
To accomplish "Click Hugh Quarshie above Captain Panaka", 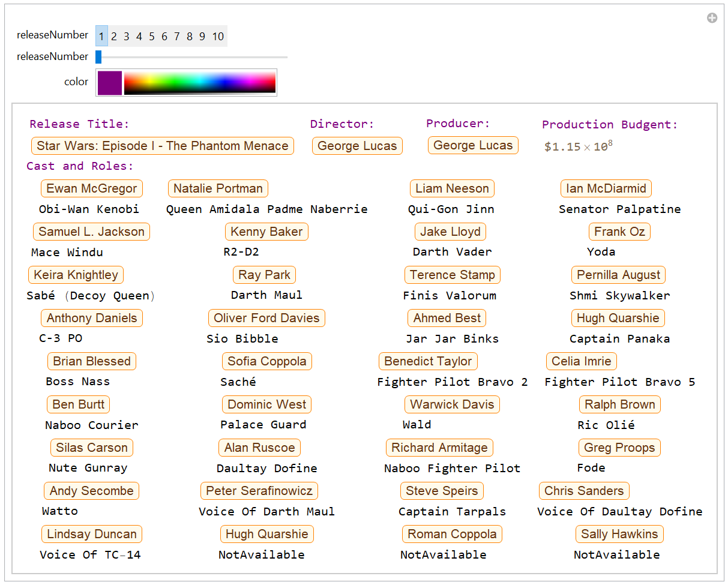I will coord(618,318).
